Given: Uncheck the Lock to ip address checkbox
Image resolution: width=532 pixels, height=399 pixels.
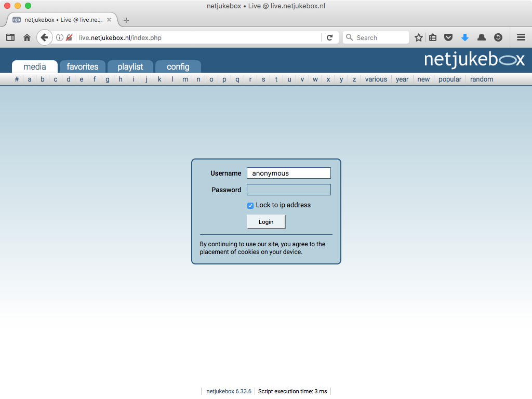Looking at the screenshot, I should (x=250, y=206).
